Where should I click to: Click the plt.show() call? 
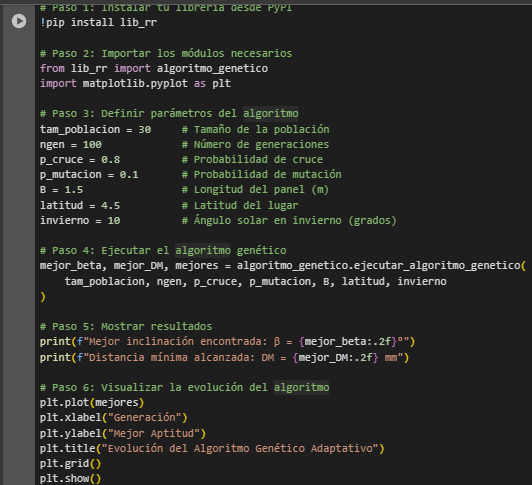point(71,479)
